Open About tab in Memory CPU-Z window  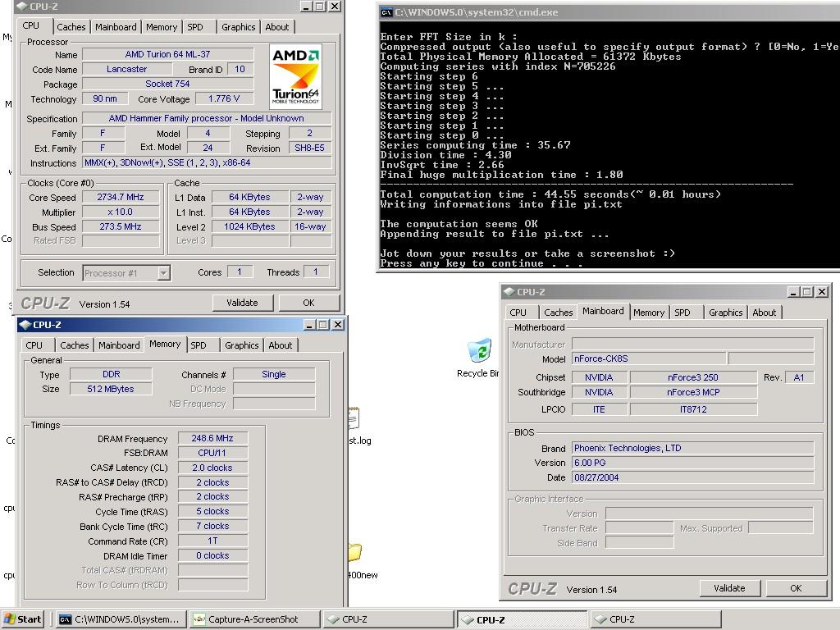pos(281,345)
